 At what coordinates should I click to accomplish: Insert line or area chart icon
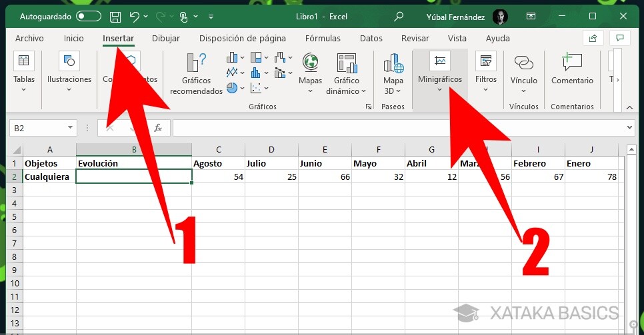point(235,73)
